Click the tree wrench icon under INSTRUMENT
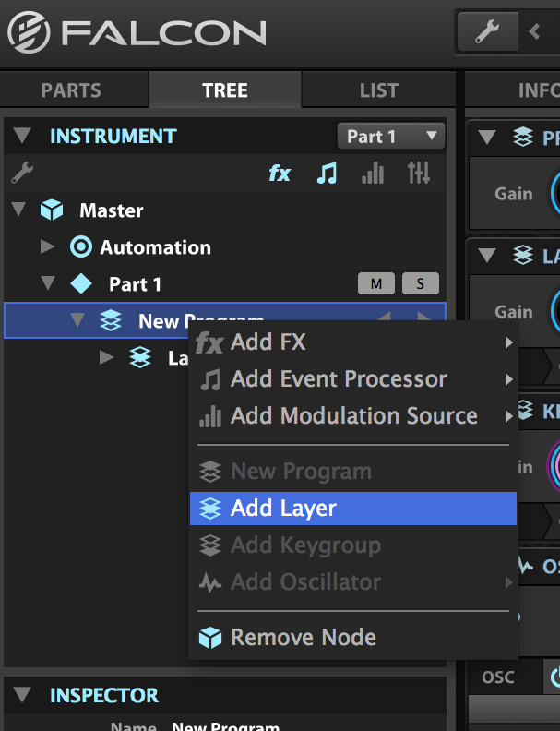Viewport: 560px width, 731px height. pyautogui.click(x=22, y=173)
